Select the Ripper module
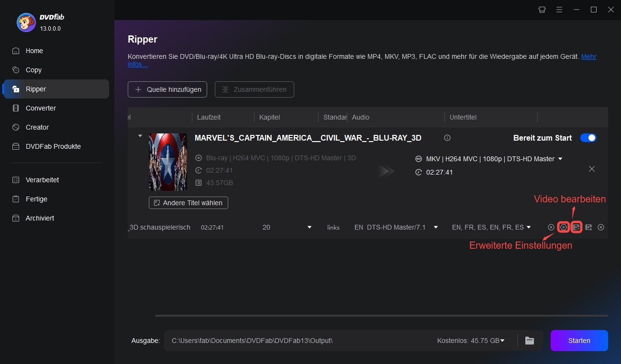The height and width of the screenshot is (364, 621). coord(56,89)
